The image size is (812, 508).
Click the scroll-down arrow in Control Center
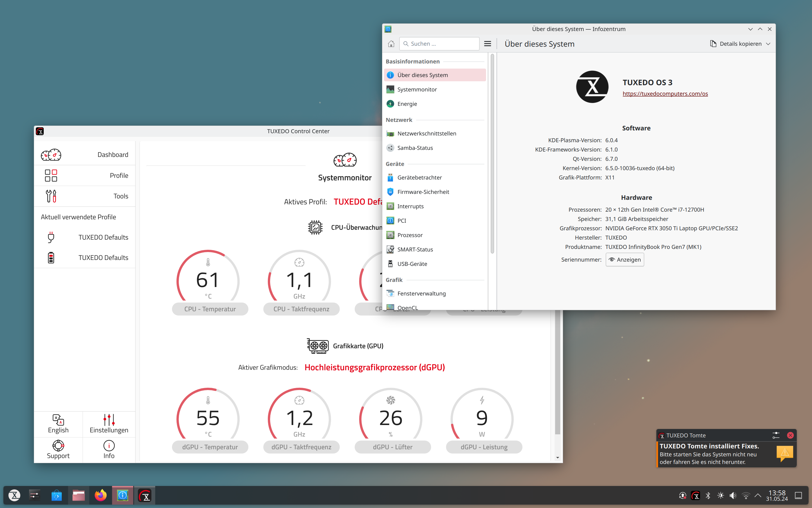pyautogui.click(x=557, y=457)
